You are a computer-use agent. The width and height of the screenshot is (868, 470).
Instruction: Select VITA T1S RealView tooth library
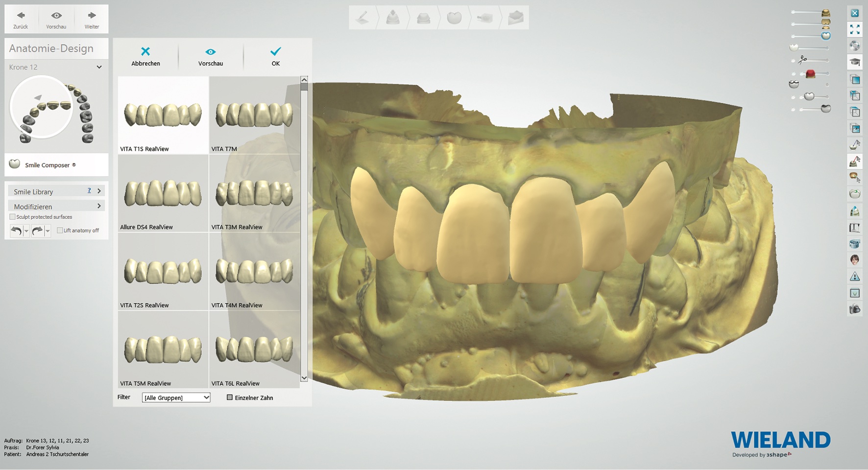(x=163, y=115)
